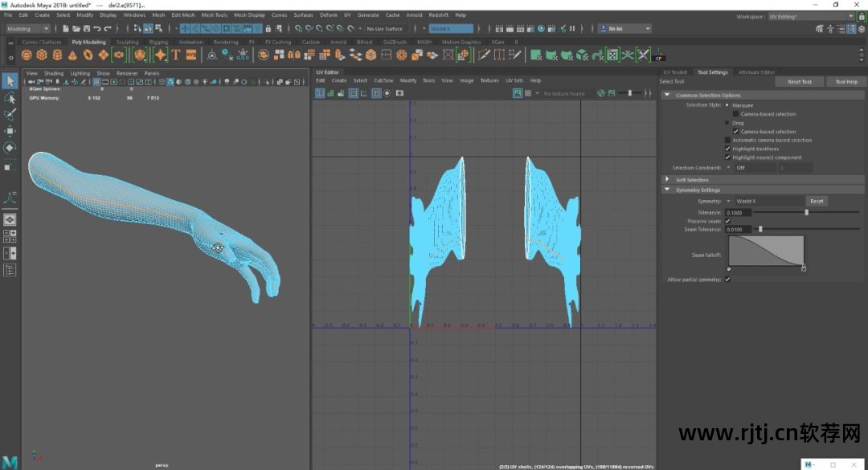Image resolution: width=868 pixels, height=470 pixels.
Task: Switch to the UV Toolkit tab
Action: click(675, 72)
